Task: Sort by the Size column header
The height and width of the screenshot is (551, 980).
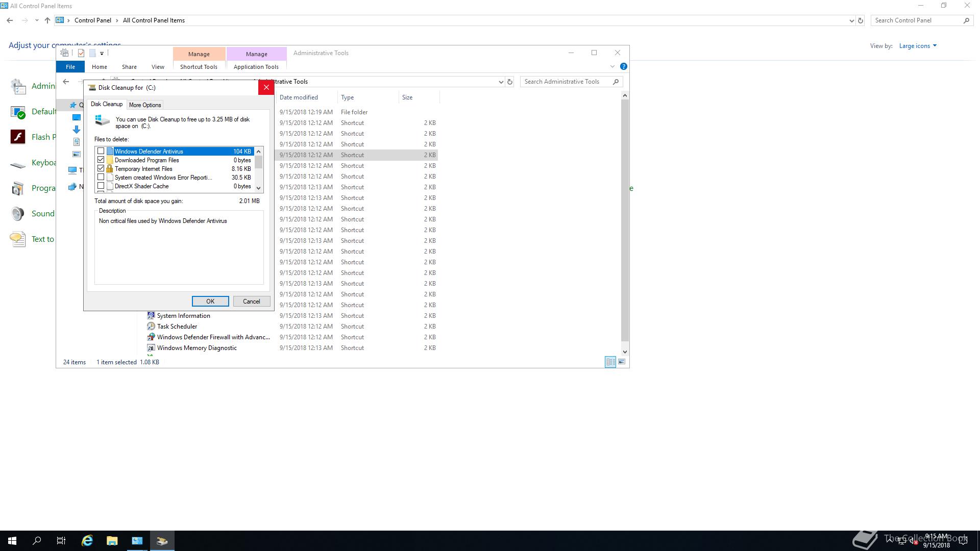Action: (x=419, y=97)
